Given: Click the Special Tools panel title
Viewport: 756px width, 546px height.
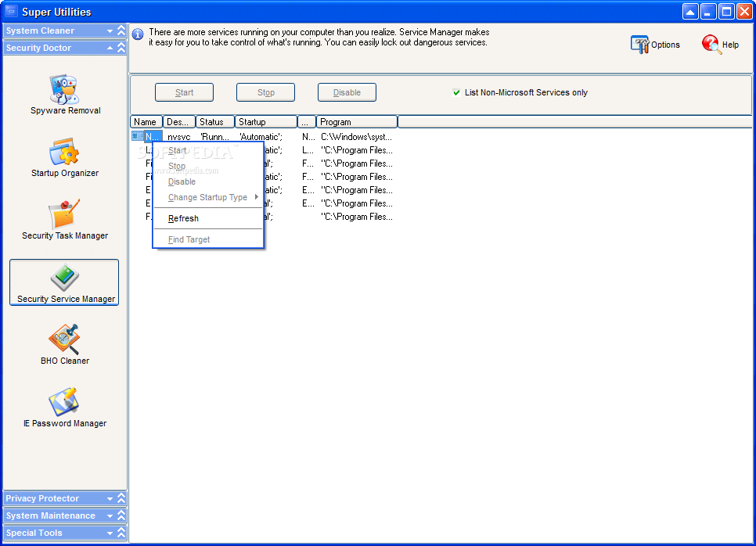Looking at the screenshot, I should point(34,533).
